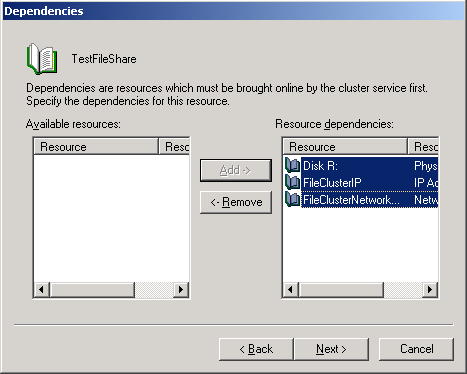
Task: Click the Disk R: resource icon
Action: tap(292, 165)
